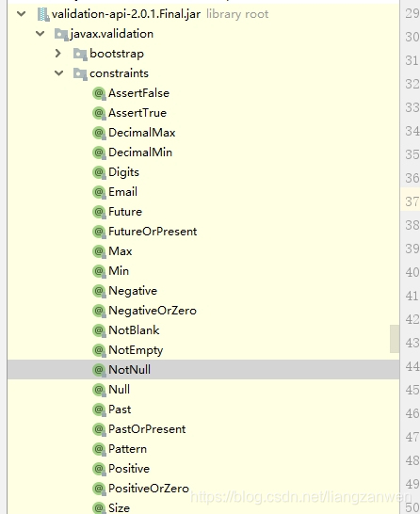
Task: Click the DecimalMin annotation icon
Action: (x=99, y=153)
